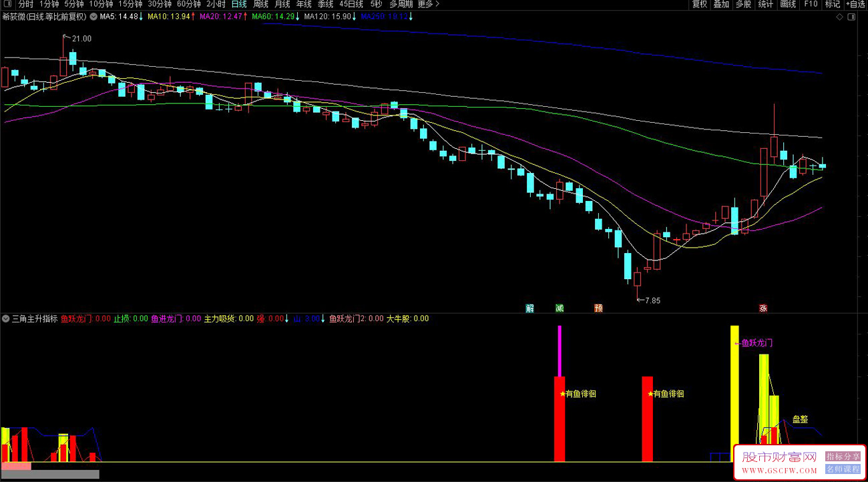Switch to 月线 monthly chart
Image resolution: width=868 pixels, height=482 pixels.
282,4
